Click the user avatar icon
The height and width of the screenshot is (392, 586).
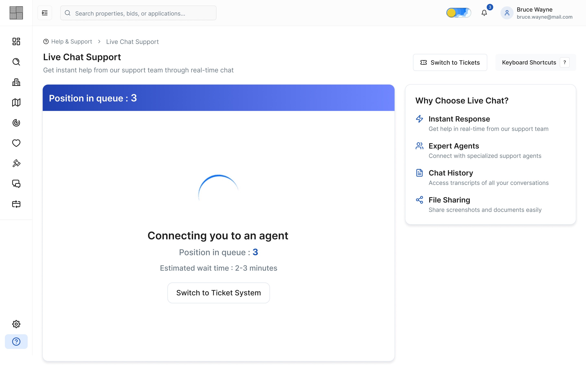point(507,13)
